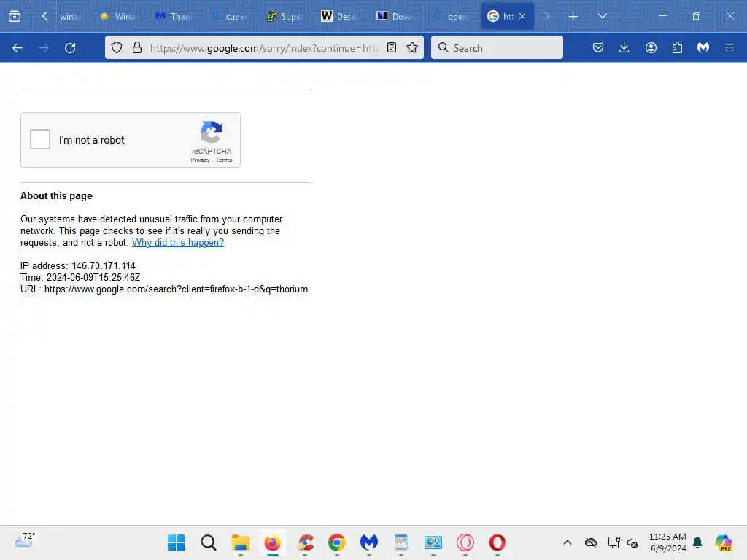
Task: Open the Windows Start menu
Action: tap(177, 542)
